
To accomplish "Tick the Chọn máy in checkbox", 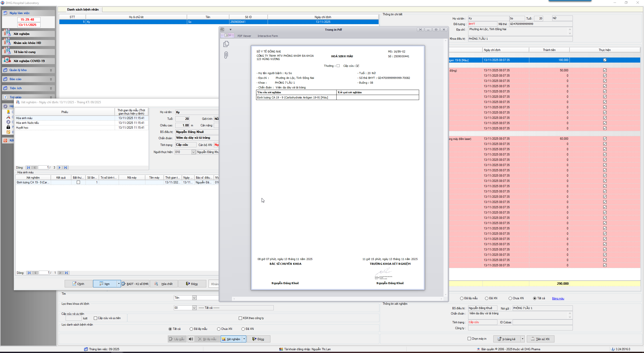I will coord(469,339).
